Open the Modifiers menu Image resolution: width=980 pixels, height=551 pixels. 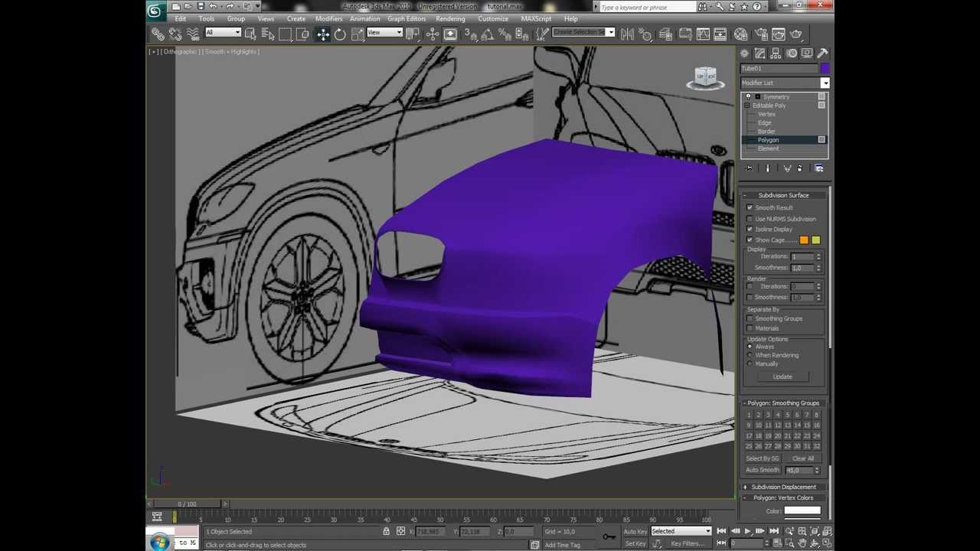328,19
